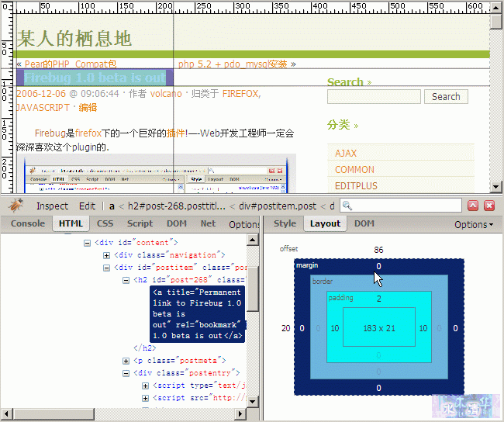The height and width of the screenshot is (422, 504).
Task: Click the Inspect button
Action: pyautogui.click(x=52, y=206)
